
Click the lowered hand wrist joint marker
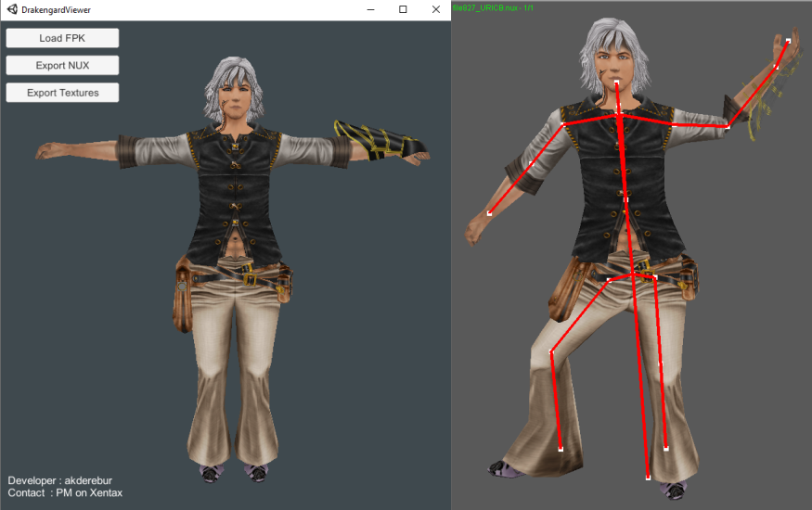pos(489,213)
